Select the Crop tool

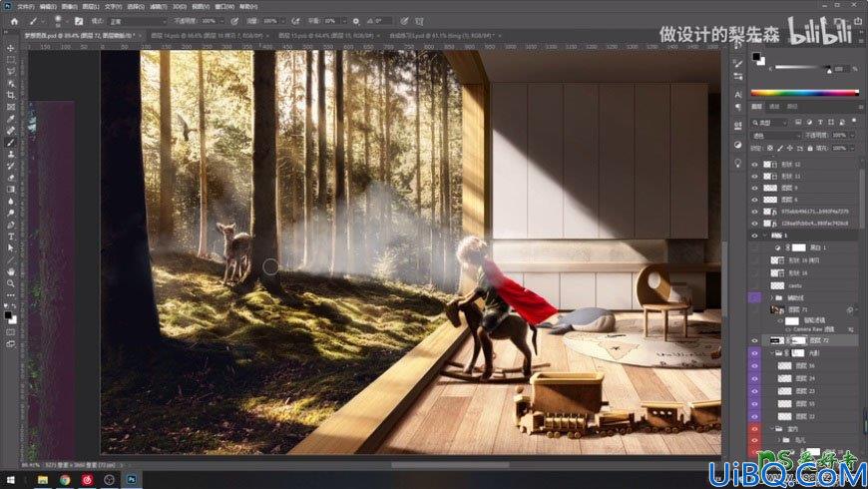coord(11,95)
